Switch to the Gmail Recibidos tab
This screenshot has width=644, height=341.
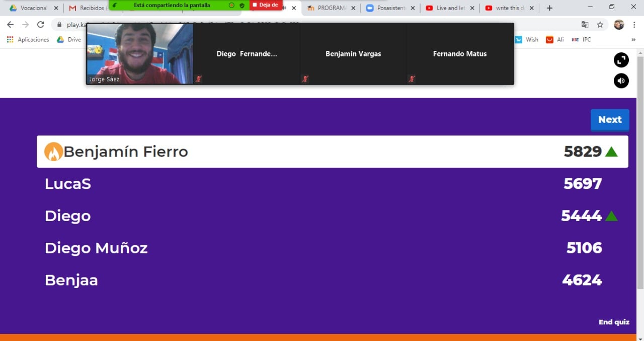(x=88, y=8)
